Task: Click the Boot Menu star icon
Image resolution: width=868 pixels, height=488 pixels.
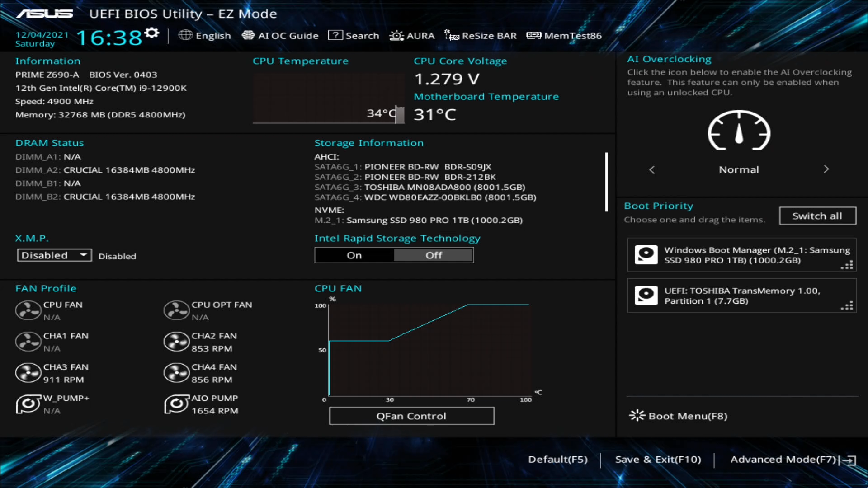Action: (637, 415)
